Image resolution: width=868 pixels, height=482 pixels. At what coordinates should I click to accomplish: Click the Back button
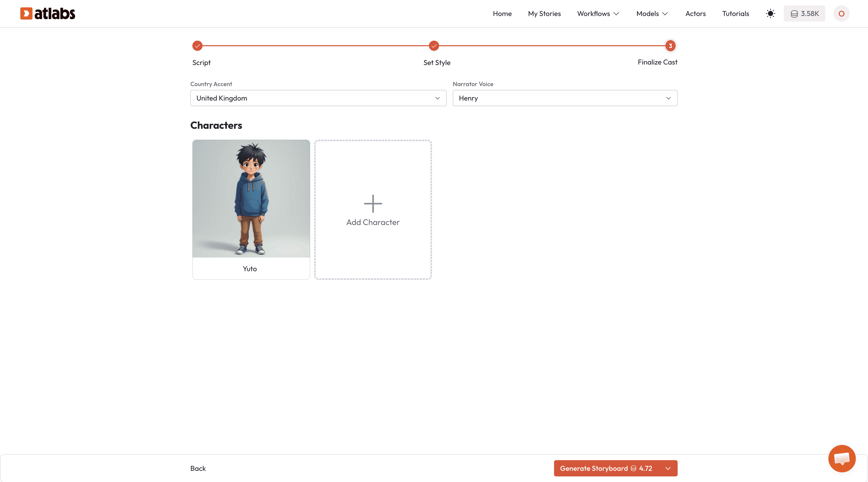[198, 468]
